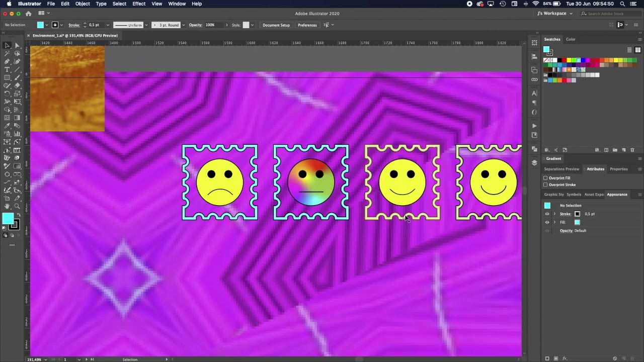Enable Overprint Fill checkbox
This screenshot has width=644, height=362.
click(x=545, y=178)
